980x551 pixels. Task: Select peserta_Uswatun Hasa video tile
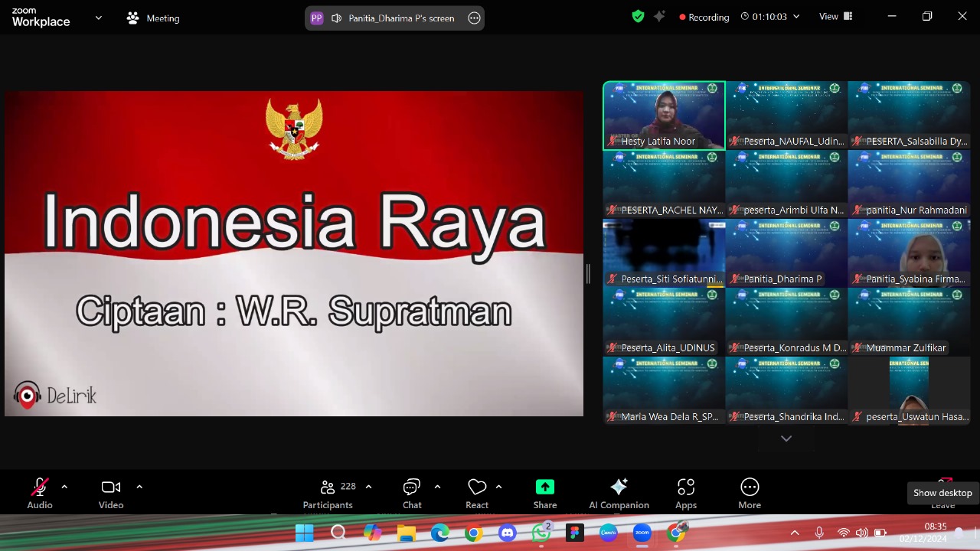point(909,391)
